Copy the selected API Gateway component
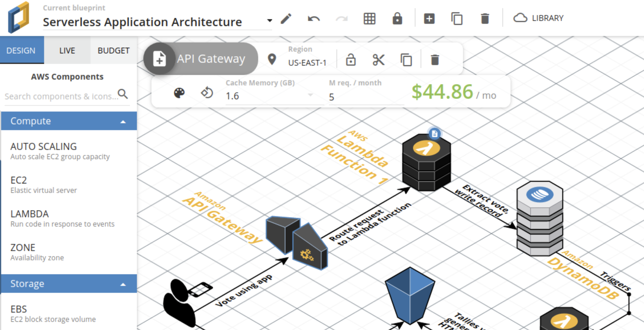The width and height of the screenshot is (644, 330). click(x=406, y=60)
